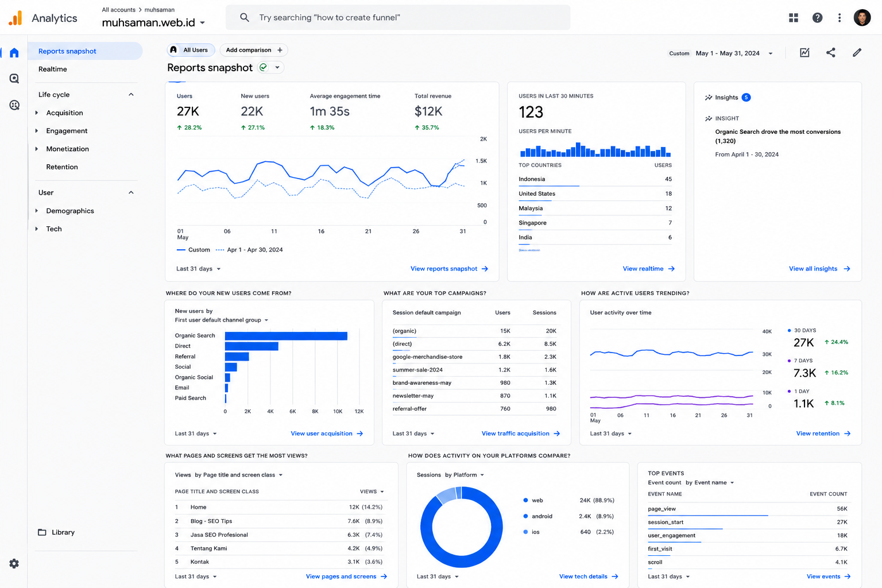Screen dimensions: 882x588
Task: Open Last 31 days dropdown under users chart
Action: coord(199,269)
